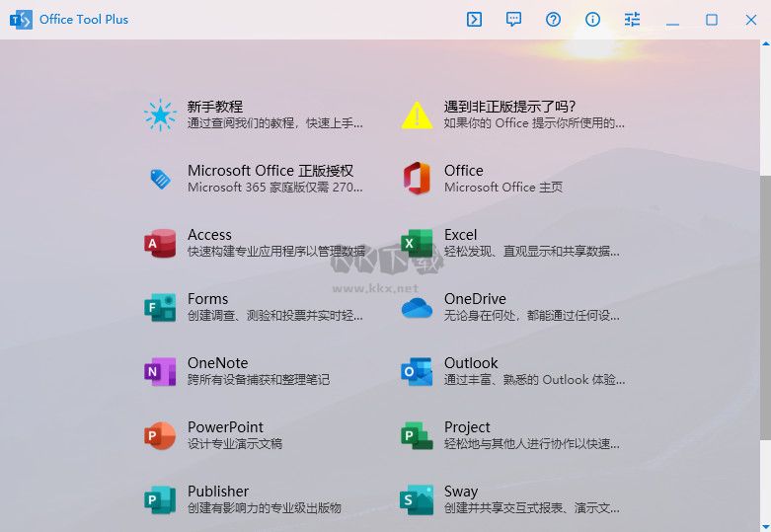Open the about info icon
The width and height of the screenshot is (771, 532).
pyautogui.click(x=592, y=20)
